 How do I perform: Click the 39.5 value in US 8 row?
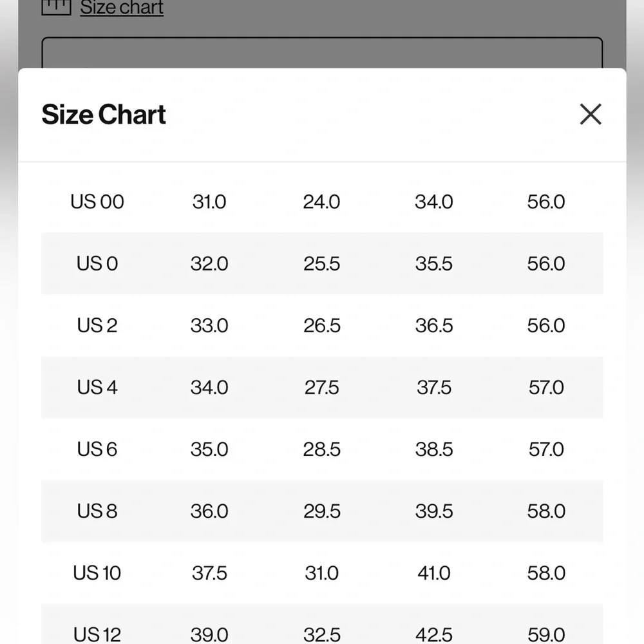433,511
